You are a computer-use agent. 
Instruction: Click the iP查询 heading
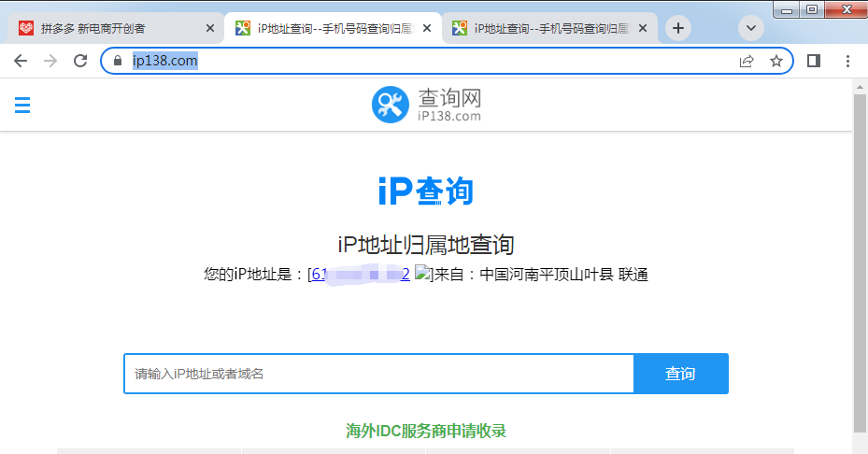tap(426, 192)
